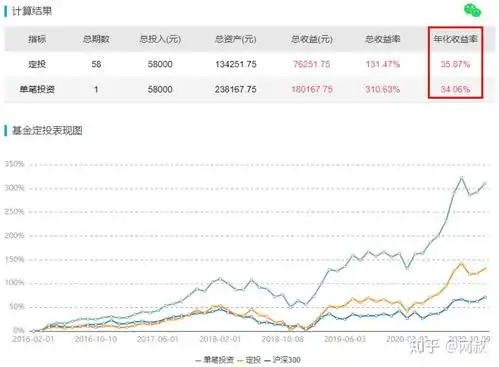
Task: Toggle the 单笔投资 series in the chart legend
Action: click(x=214, y=360)
